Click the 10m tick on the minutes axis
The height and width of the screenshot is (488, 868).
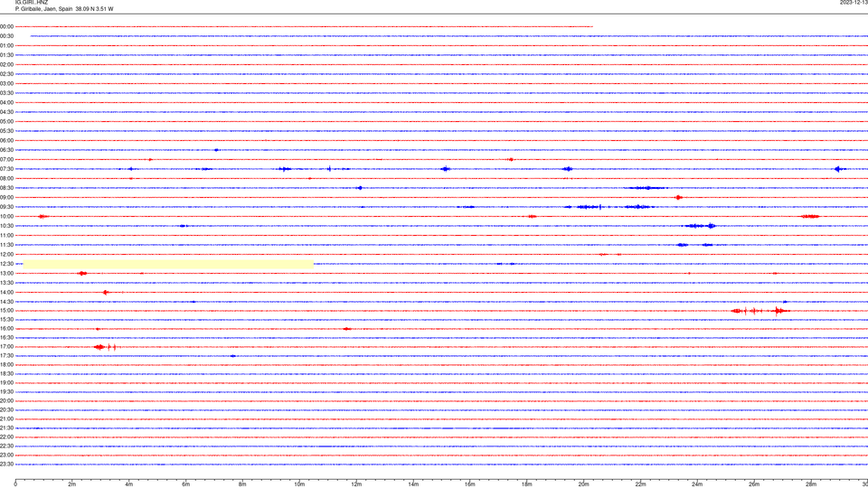click(299, 484)
